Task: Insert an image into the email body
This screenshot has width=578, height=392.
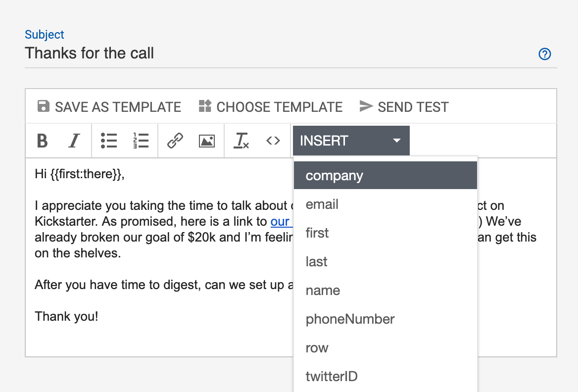Action: click(206, 141)
